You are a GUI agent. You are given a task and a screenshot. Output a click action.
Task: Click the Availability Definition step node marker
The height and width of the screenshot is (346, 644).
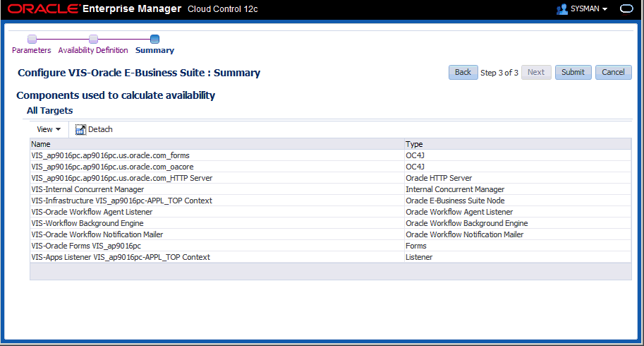[x=94, y=39]
